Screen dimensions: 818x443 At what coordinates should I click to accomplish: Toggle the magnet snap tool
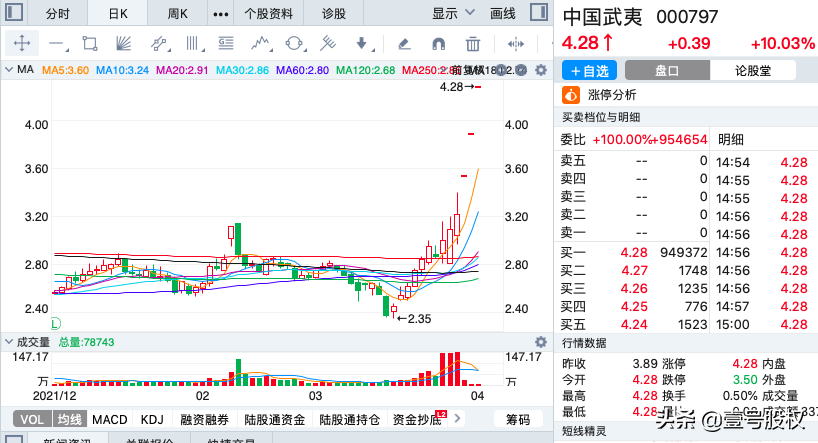(438, 44)
